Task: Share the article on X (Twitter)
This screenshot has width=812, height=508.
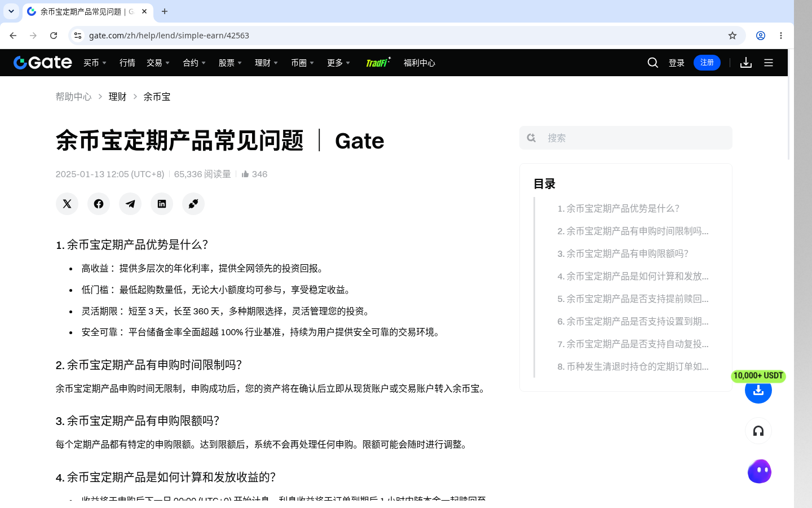Action: click(x=67, y=204)
